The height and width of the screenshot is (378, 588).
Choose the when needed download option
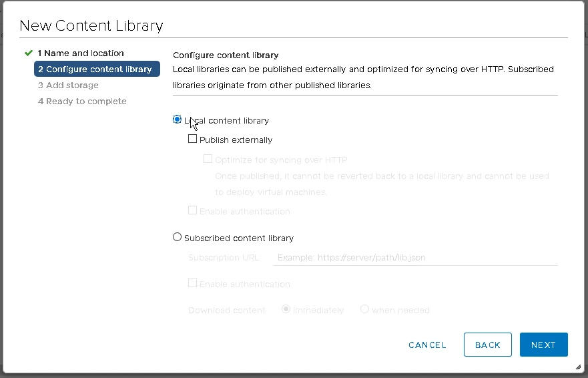click(364, 309)
